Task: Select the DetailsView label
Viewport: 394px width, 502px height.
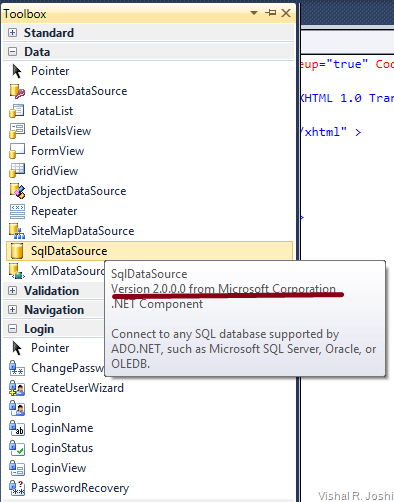Action: click(x=61, y=131)
